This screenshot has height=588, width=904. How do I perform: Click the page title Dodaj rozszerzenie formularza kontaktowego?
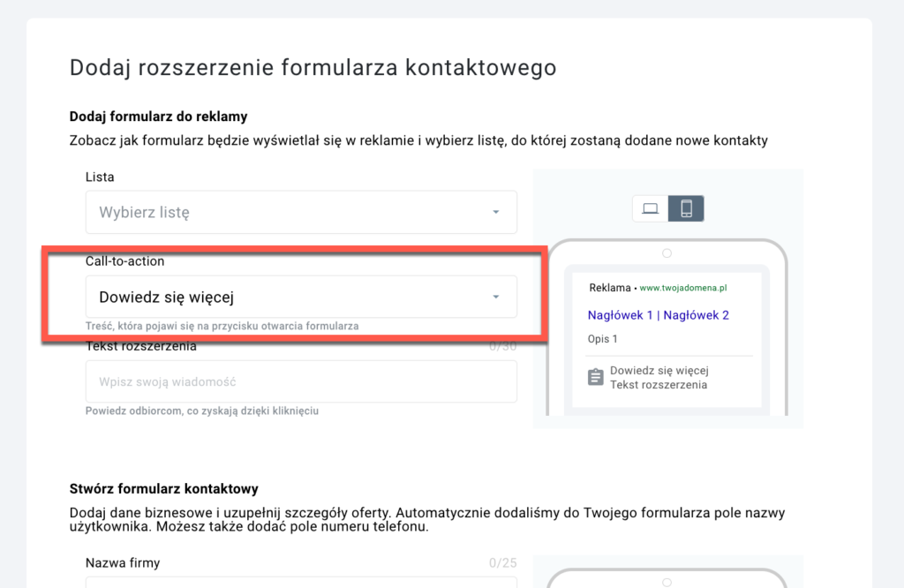point(313,67)
